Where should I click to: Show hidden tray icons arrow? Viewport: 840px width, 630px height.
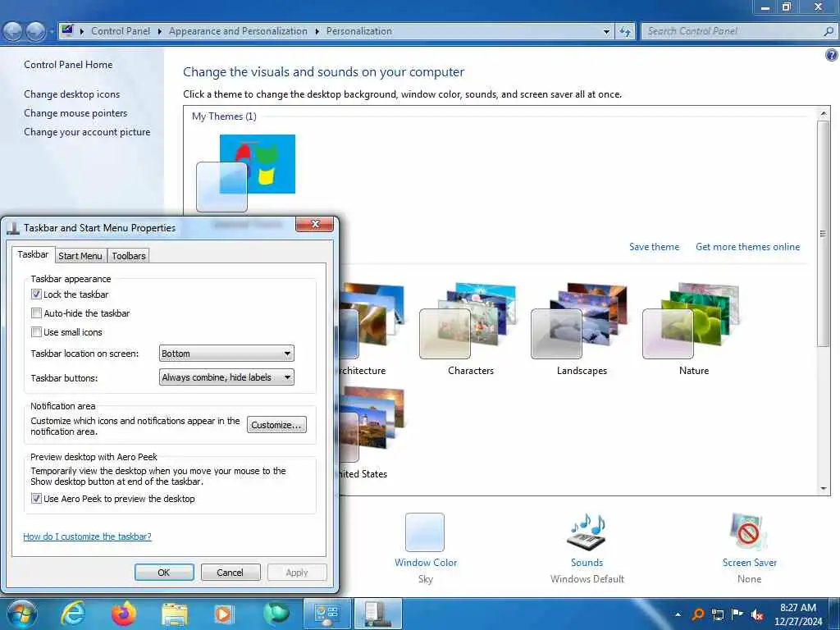pyautogui.click(x=678, y=614)
